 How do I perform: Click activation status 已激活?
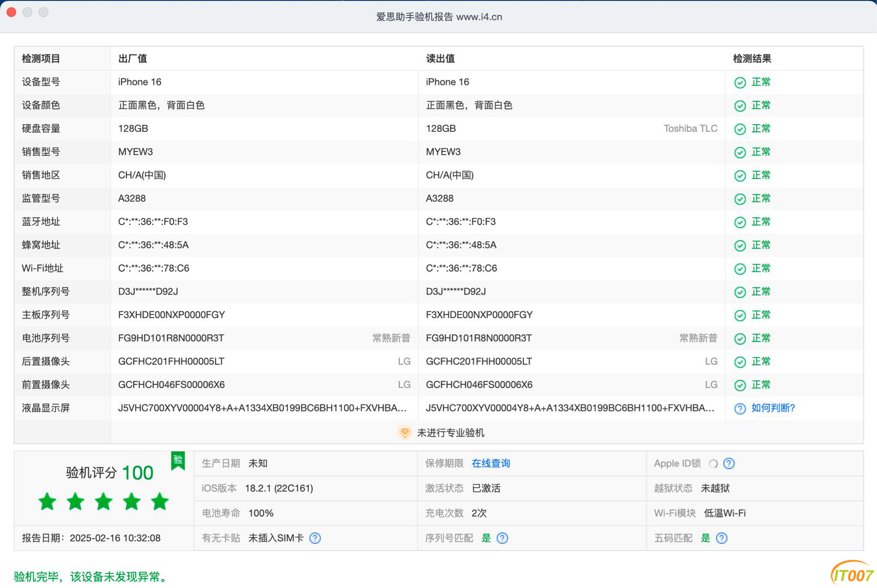coord(486,488)
